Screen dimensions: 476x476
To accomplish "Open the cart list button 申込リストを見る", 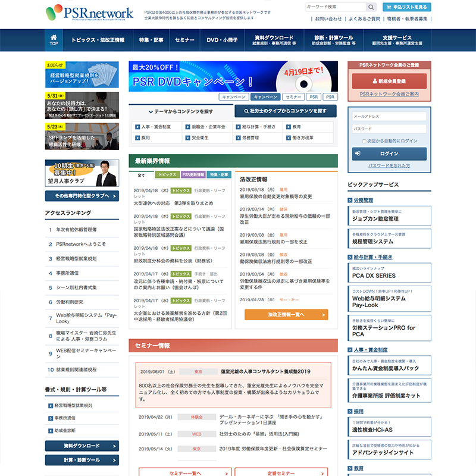I will click(x=407, y=7).
